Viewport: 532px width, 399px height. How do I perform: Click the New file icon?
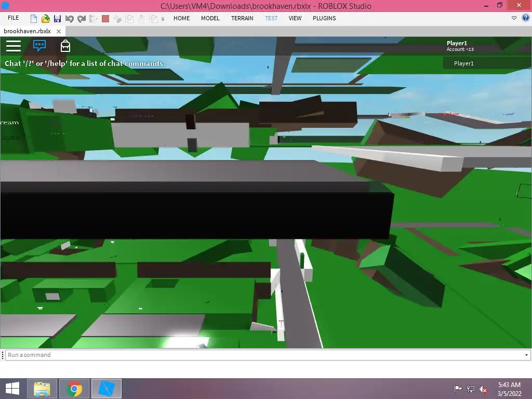[x=34, y=18]
